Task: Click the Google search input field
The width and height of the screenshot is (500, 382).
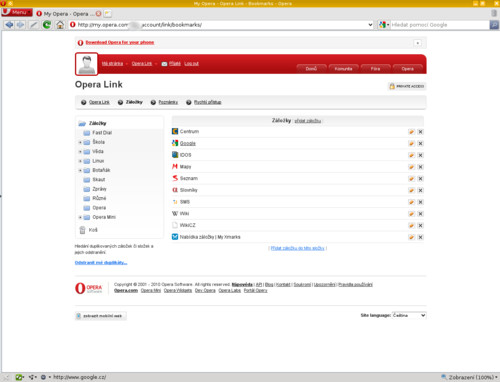Action: (439, 25)
